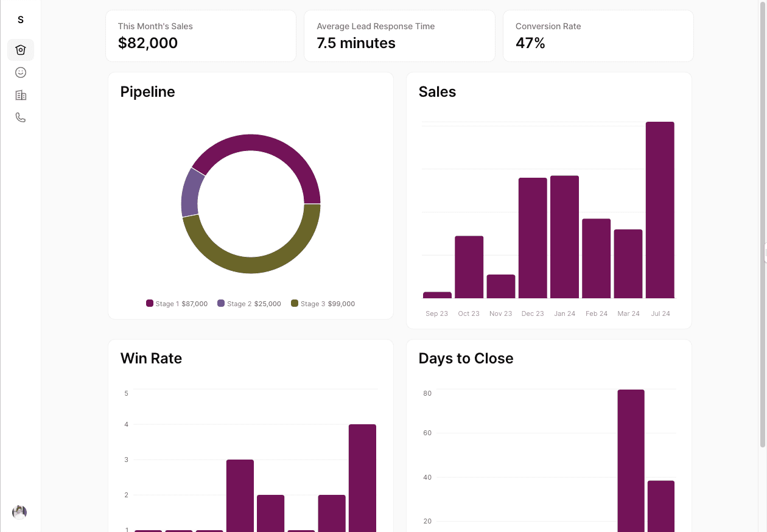The height and width of the screenshot is (532, 767).
Task: Click the Sep 23 Sales bar
Action: [x=437, y=295]
